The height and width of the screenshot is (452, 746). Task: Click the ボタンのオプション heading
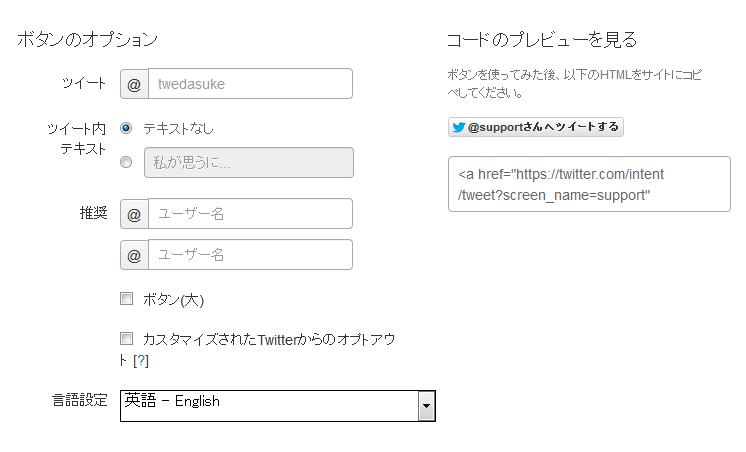[x=88, y=39]
